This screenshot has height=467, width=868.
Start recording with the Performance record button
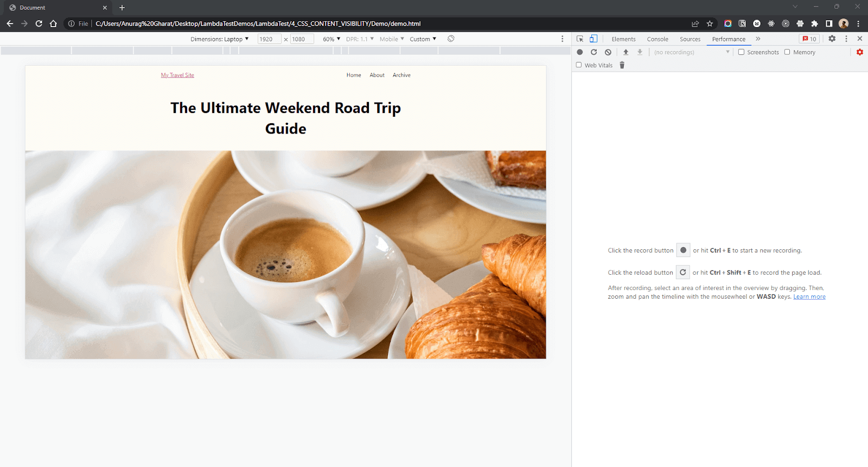[x=579, y=52]
